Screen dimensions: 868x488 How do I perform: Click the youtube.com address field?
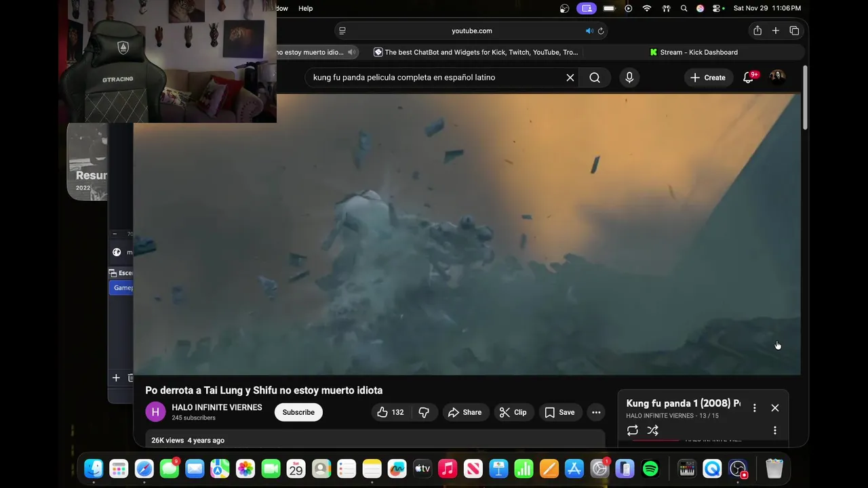pos(471,30)
